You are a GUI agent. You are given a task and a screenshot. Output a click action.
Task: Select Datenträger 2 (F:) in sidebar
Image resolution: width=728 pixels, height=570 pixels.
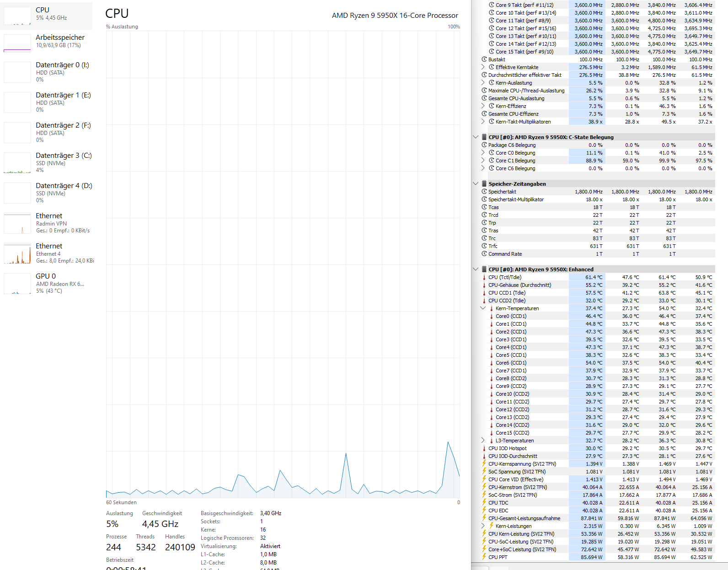click(x=46, y=132)
